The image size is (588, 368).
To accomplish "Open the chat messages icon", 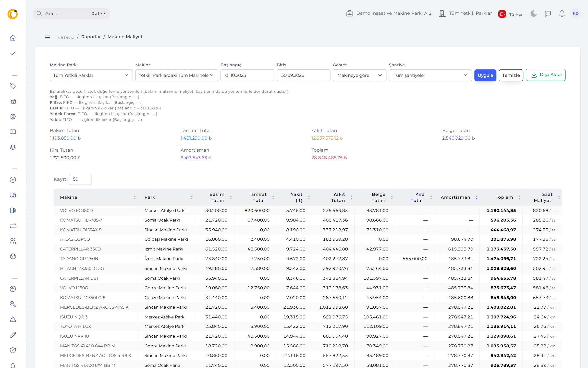I will 548,13.
